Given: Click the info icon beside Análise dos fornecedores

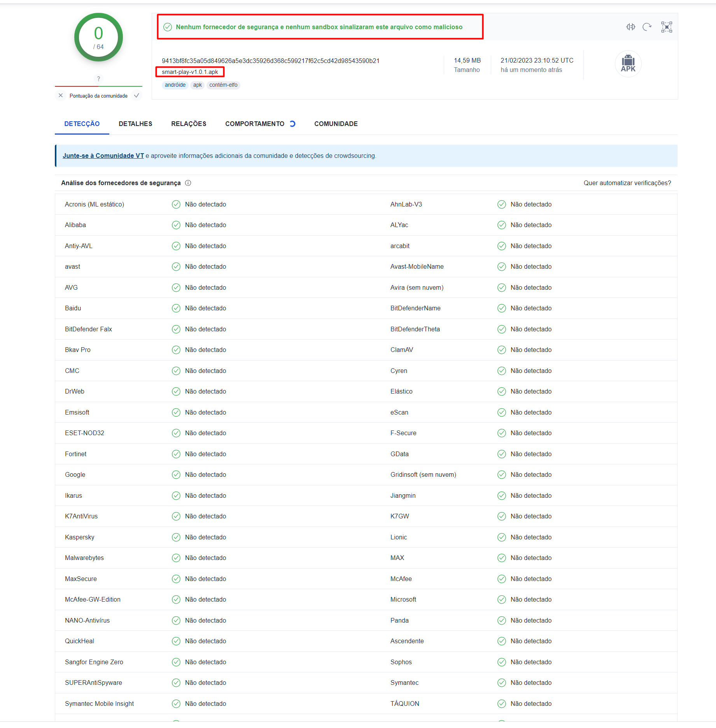Looking at the screenshot, I should (188, 183).
